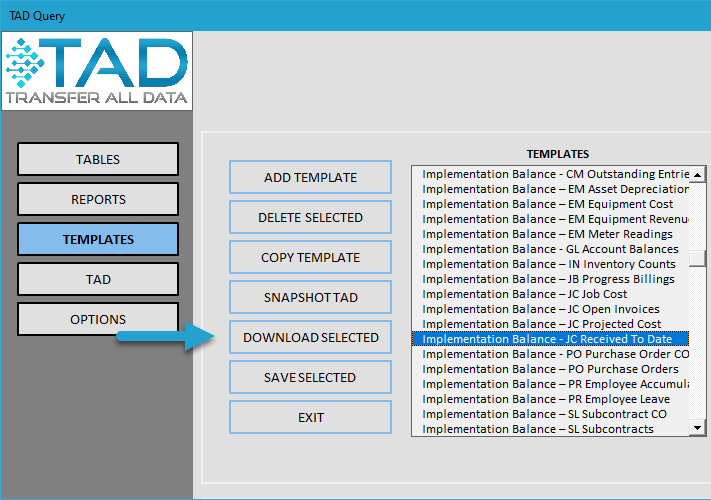Open the OPTIONS section
Screen dimensions: 711x500
[98, 319]
